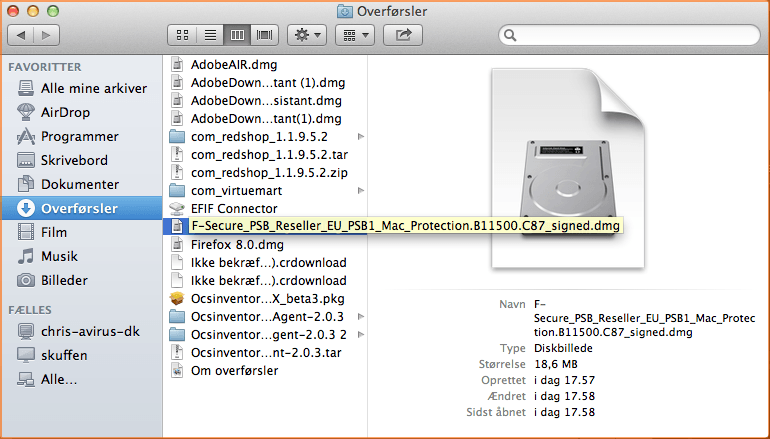The image size is (770, 439).
Task: Select AdobeDown...tant(1).dmg file
Action: 265,119
